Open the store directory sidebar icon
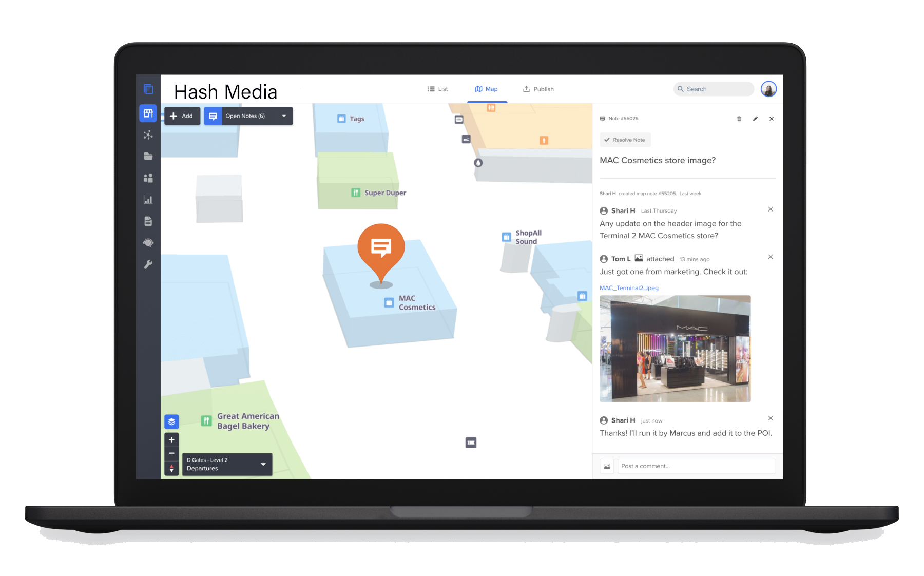The height and width of the screenshot is (576, 924). pyautogui.click(x=148, y=113)
